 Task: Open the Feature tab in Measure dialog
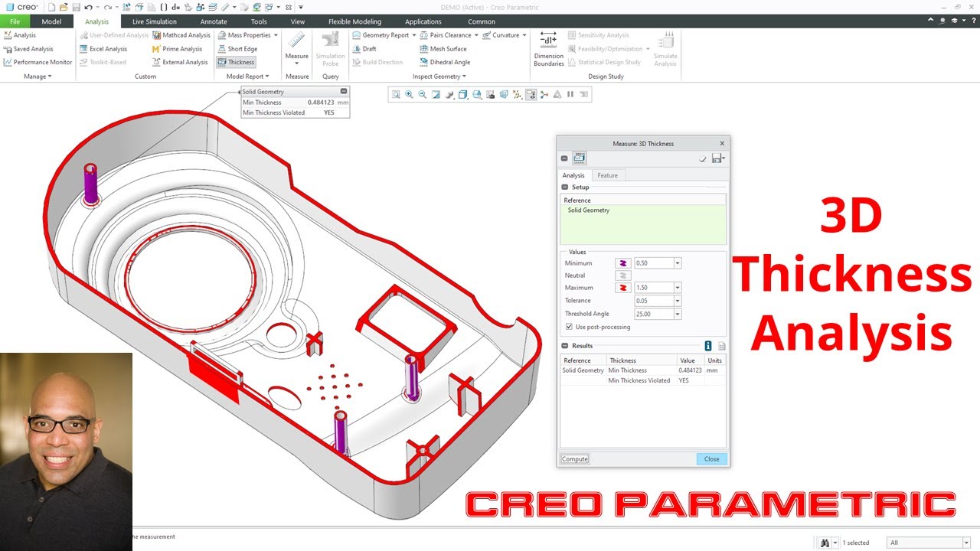pyautogui.click(x=608, y=175)
